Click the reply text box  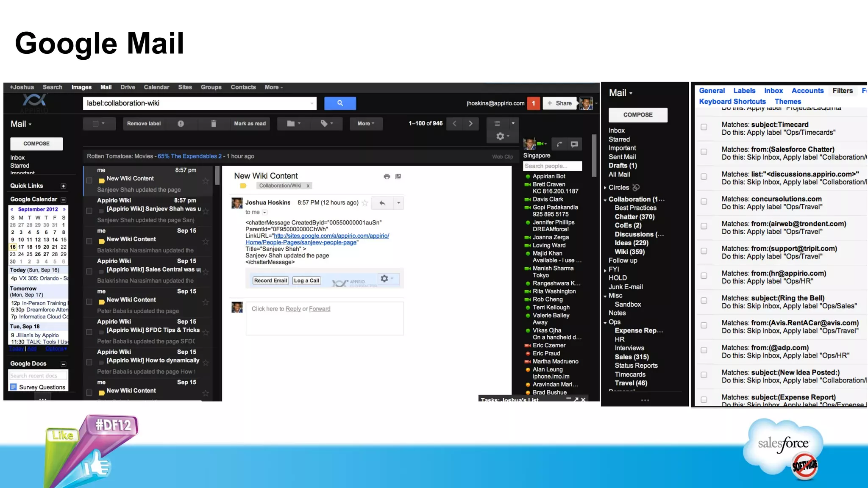(325, 318)
